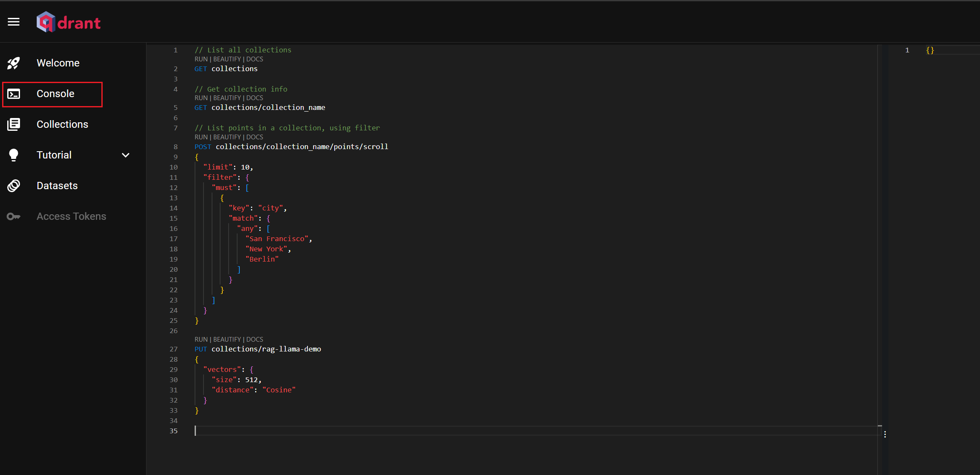The height and width of the screenshot is (475, 980).
Task: Click the "size": 512 line
Action: 236,380
